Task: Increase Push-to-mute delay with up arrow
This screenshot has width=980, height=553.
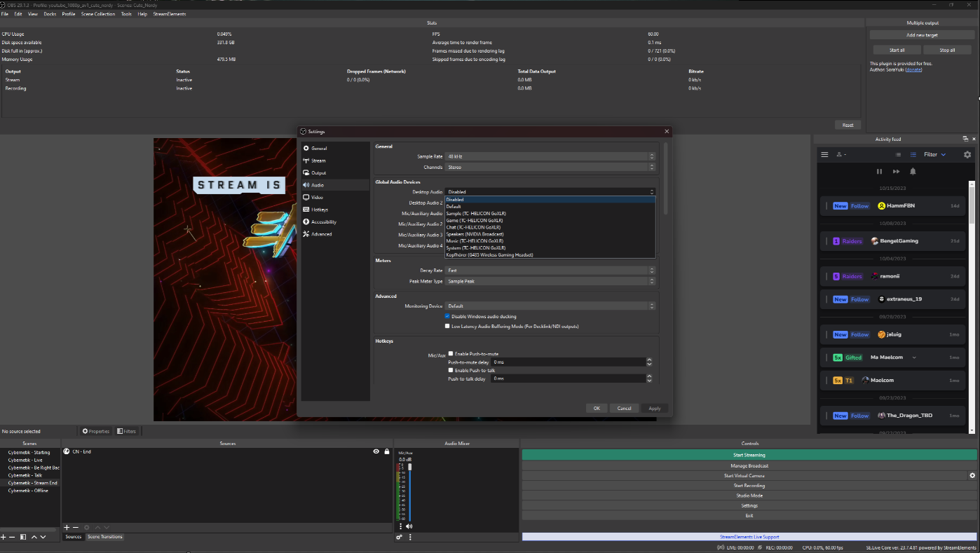Action: [x=649, y=360]
